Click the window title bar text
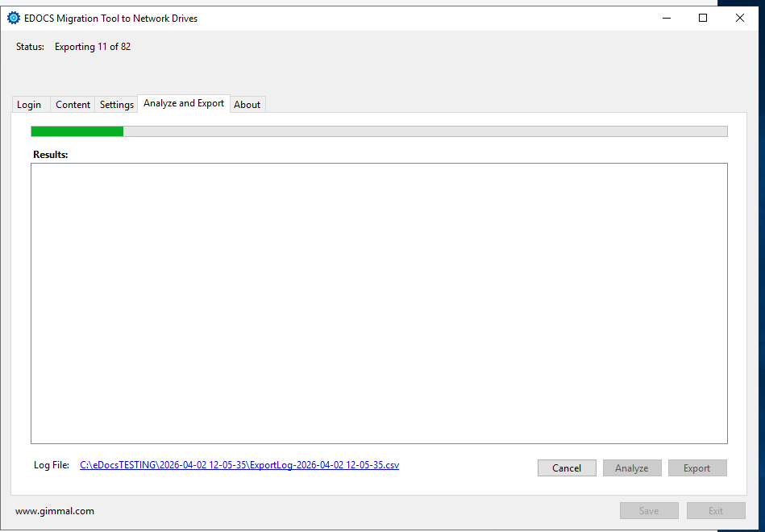The image size is (765, 532). (110, 19)
